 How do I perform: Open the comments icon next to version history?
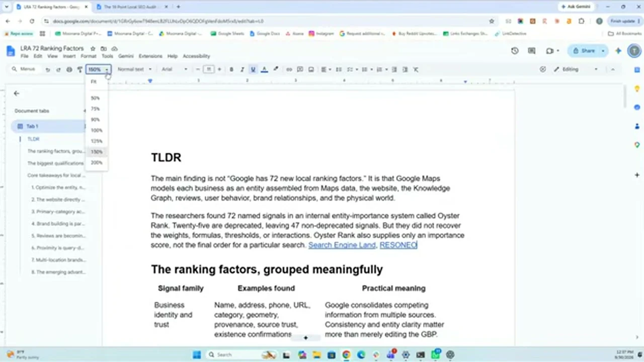click(532, 51)
